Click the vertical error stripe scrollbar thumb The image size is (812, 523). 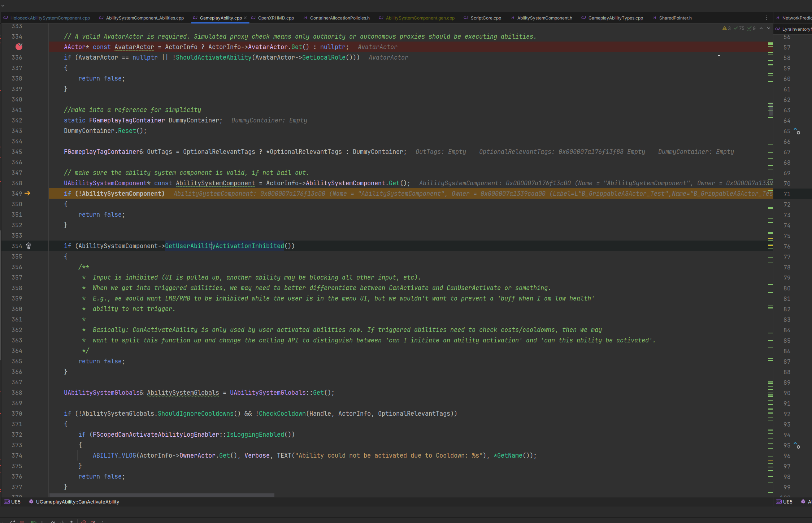click(x=770, y=109)
